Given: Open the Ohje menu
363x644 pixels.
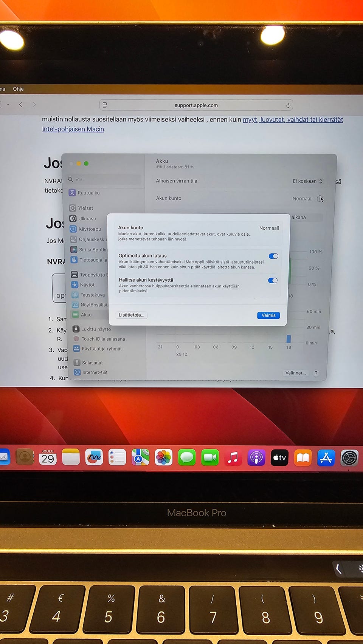Looking at the screenshot, I should (18, 89).
